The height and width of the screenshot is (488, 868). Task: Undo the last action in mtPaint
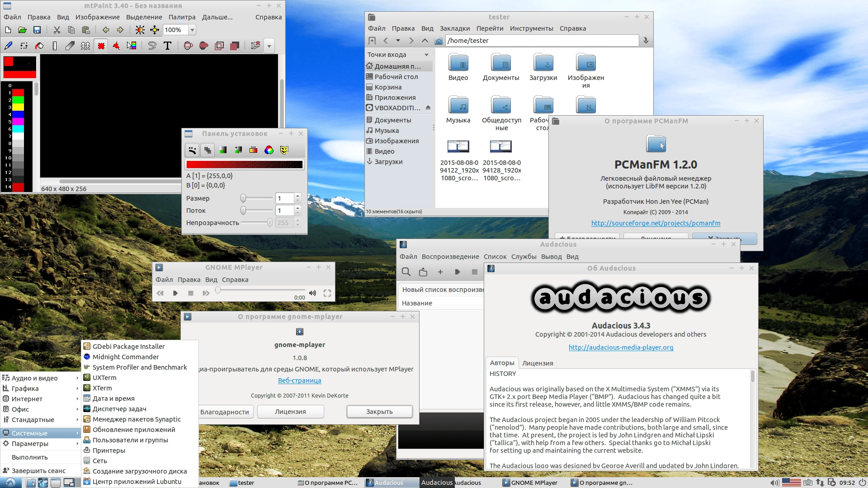click(106, 30)
